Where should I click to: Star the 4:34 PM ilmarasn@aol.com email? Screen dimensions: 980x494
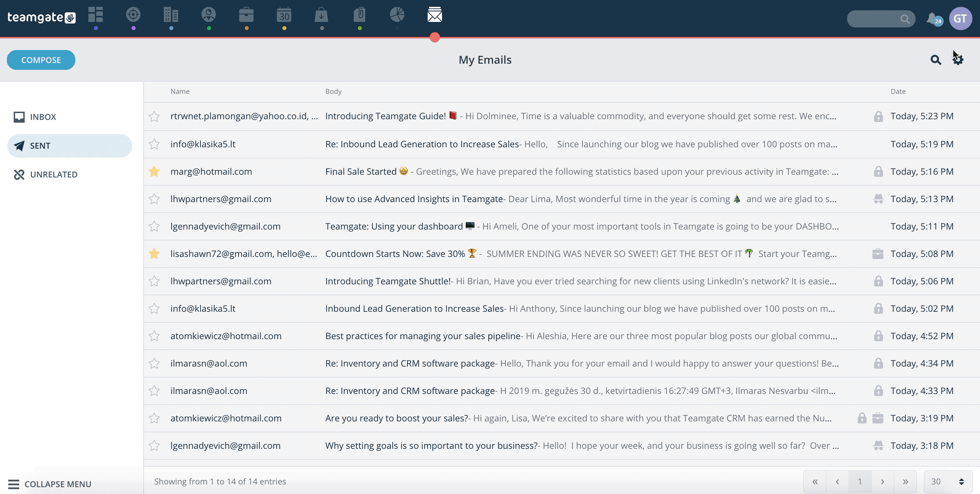154,363
